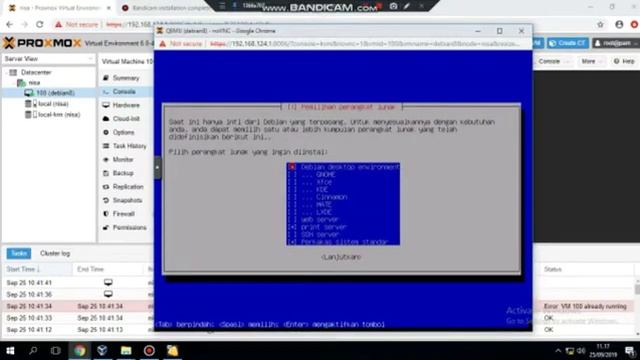Switch to the Cluster log tab
The width and height of the screenshot is (640, 360).
coord(55,253)
